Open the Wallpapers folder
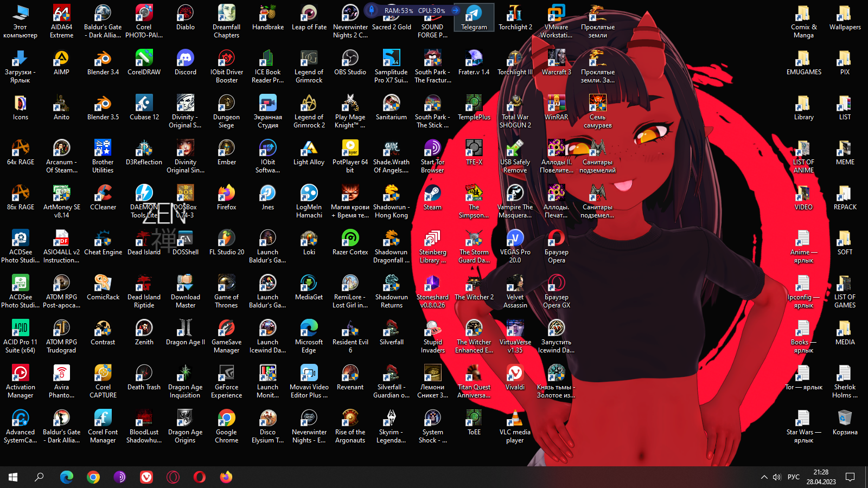Viewport: 868px width, 488px height. [x=845, y=17]
